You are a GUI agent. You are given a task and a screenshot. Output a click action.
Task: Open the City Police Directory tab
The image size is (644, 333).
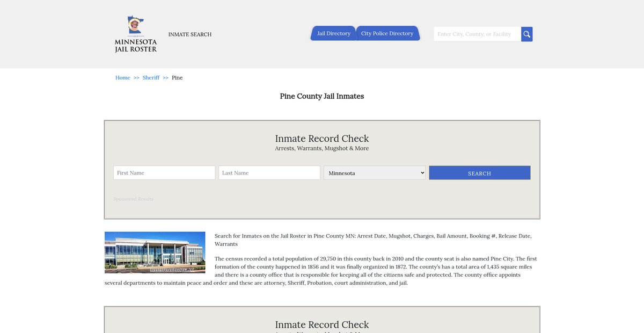click(387, 33)
